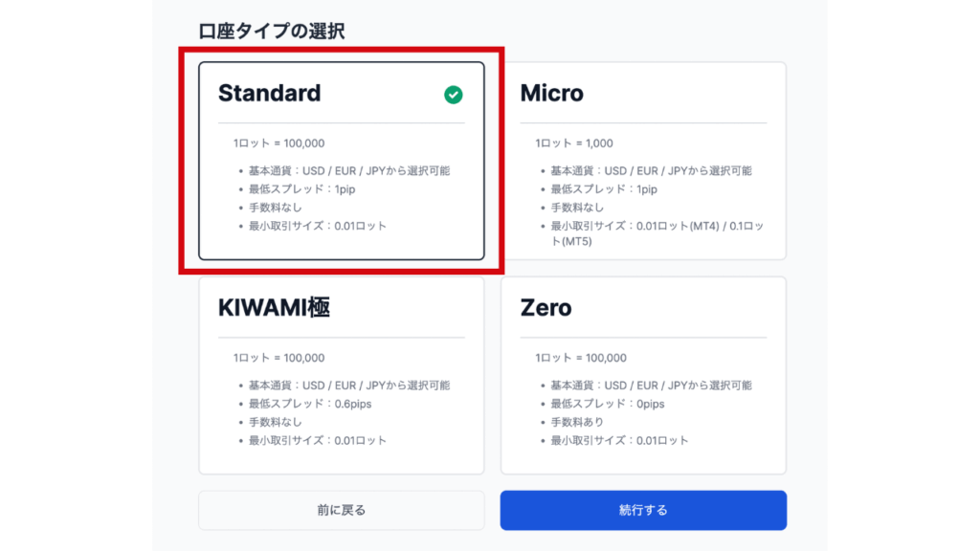Click Zero's 最低スプレッド:0pips line
The width and height of the screenshot is (980, 551).
(x=607, y=404)
